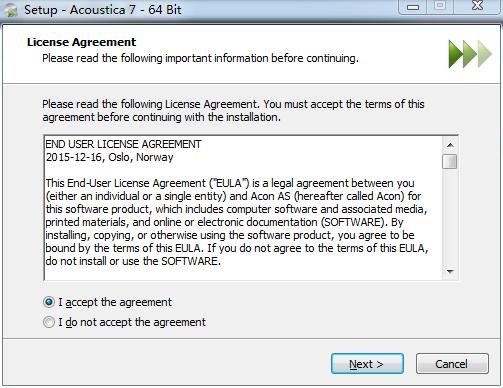Click the "2015-12-16, Oslo, Norway" line
The width and height of the screenshot is (503, 388).
point(109,157)
